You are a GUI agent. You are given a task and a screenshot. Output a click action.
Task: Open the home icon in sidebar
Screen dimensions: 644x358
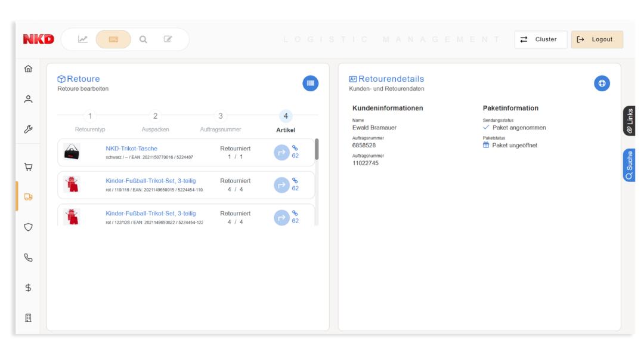[x=28, y=69]
